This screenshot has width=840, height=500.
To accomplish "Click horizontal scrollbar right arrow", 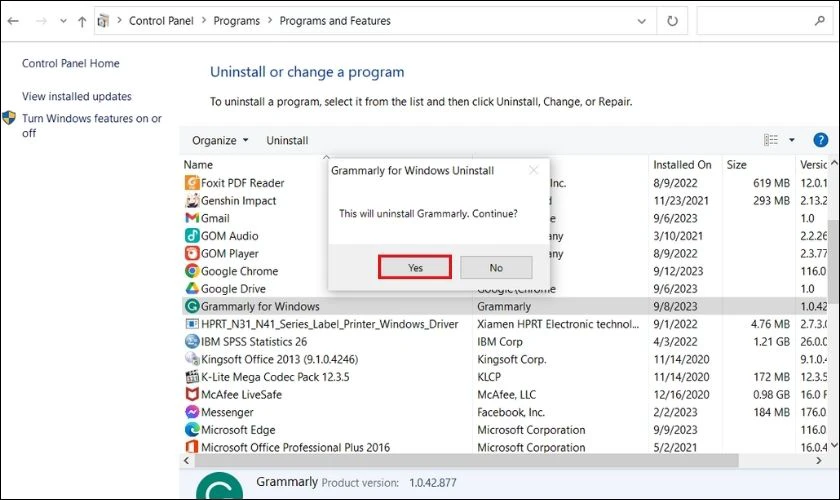I will [819, 460].
